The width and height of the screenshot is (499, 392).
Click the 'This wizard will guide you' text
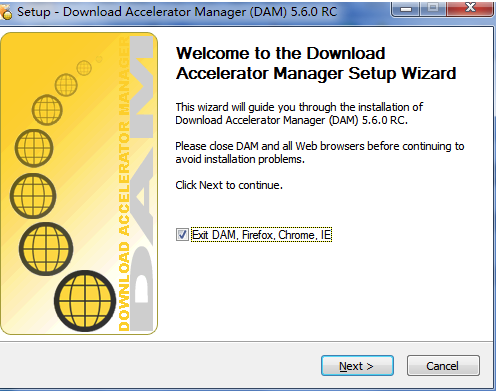tap(299, 114)
